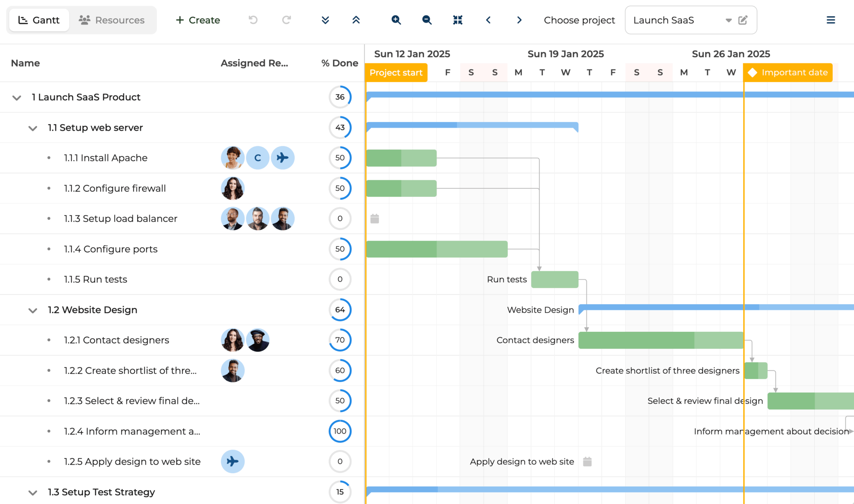Switch to the Resources tab

(x=112, y=20)
